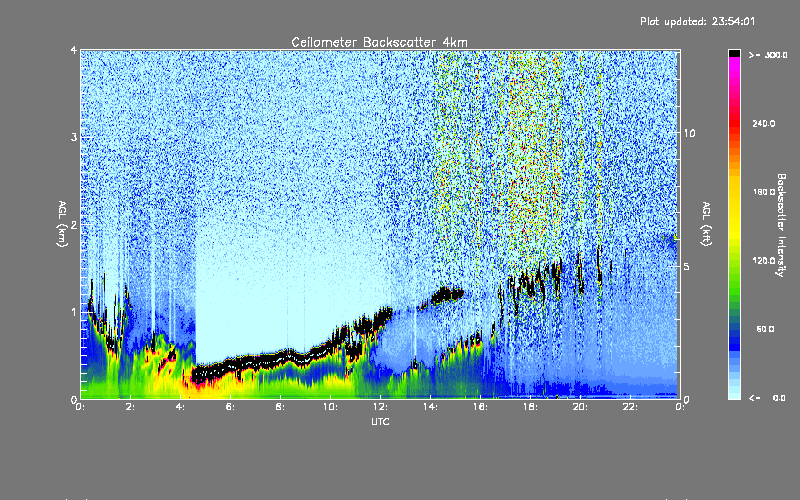The image size is (800, 500).
Task: Click the '5' kft tick on right axis
Action: [687, 266]
